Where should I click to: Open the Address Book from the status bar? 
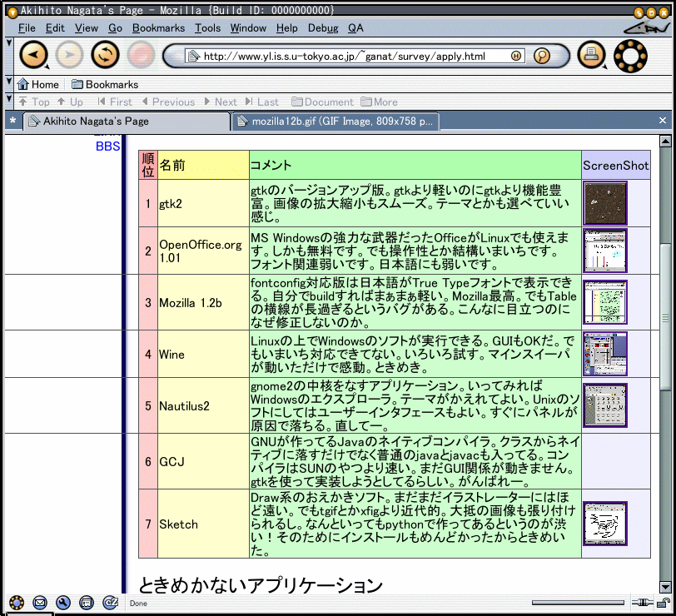pos(87,602)
